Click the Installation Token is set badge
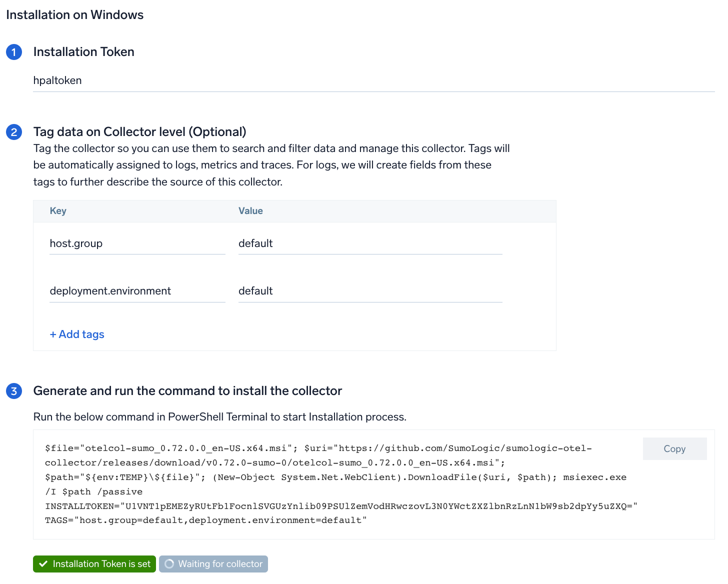728x584 pixels. [x=94, y=564]
